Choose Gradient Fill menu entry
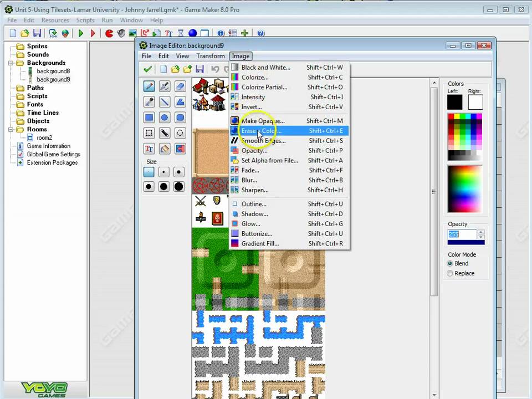 click(289, 244)
